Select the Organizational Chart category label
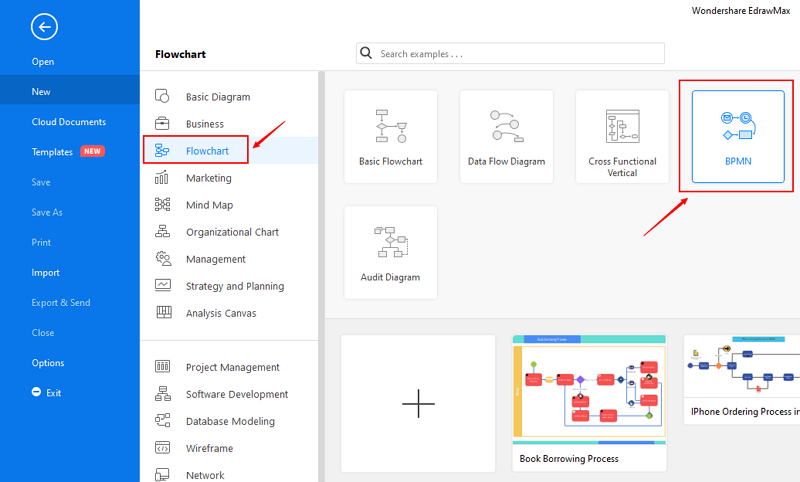The image size is (800, 482). (232, 232)
